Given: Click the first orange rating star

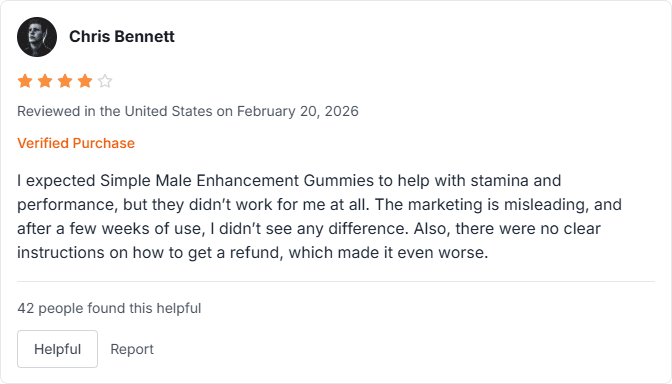Looking at the screenshot, I should point(25,81).
